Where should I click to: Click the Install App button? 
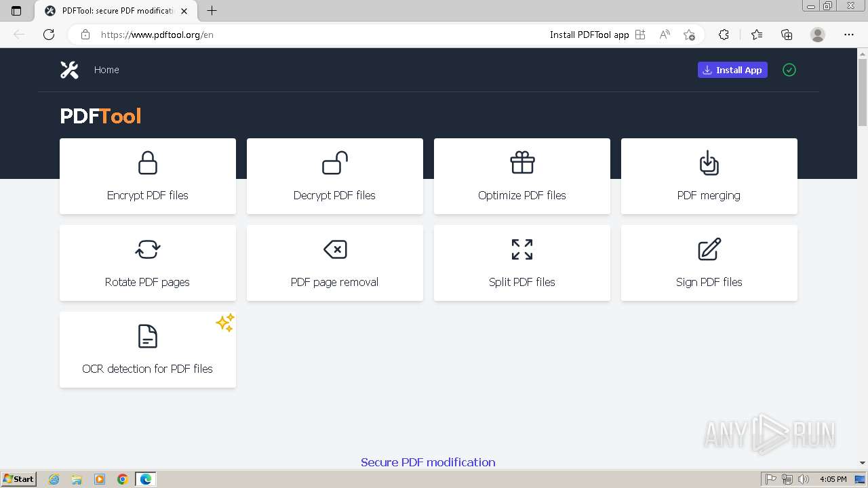732,70
